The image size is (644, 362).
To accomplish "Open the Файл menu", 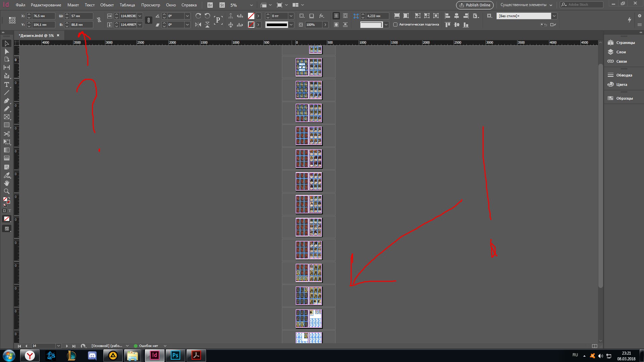I will pos(20,5).
